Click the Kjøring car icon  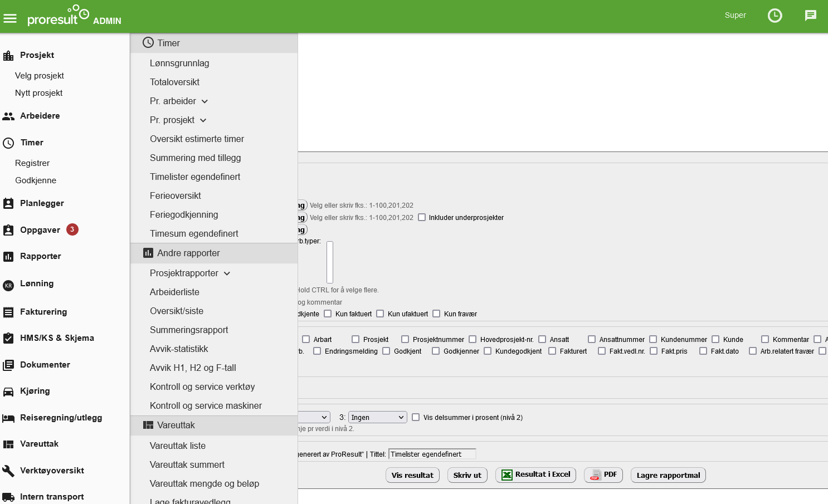[x=8, y=392]
